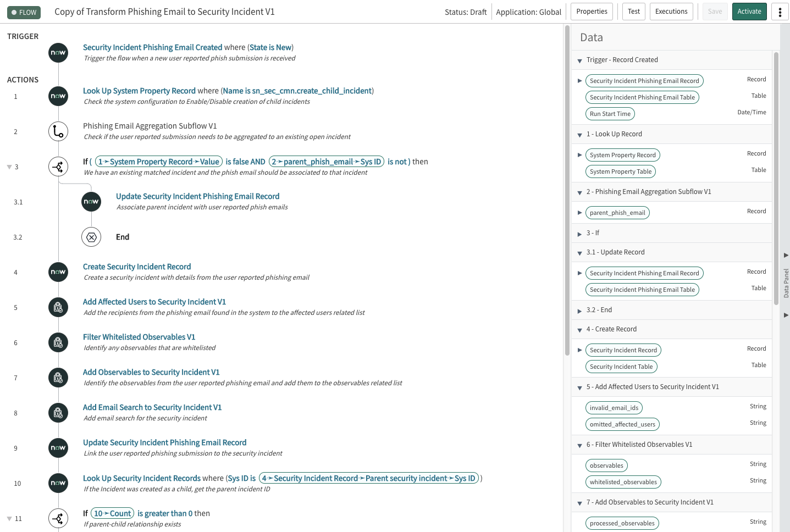Open the Properties dialog

pyautogui.click(x=592, y=12)
